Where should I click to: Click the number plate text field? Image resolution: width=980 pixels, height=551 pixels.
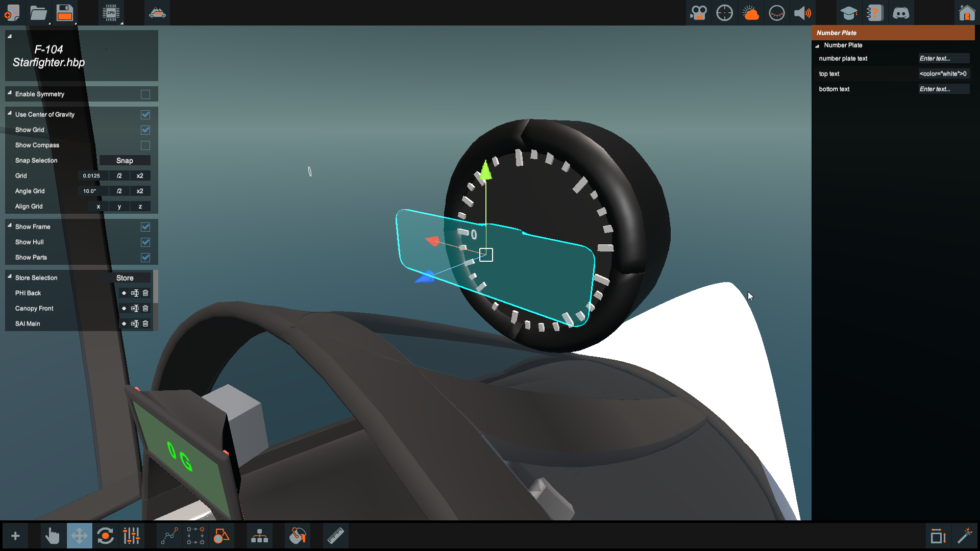coord(943,59)
